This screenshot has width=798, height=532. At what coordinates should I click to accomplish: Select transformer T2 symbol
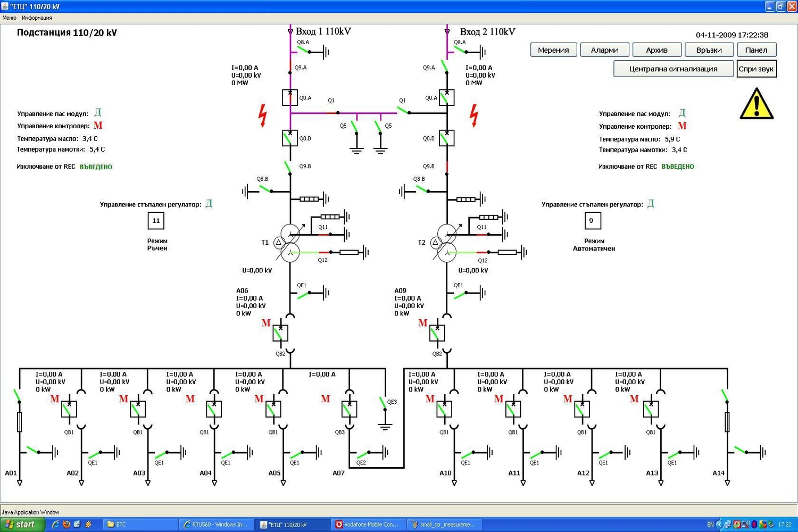(446, 242)
